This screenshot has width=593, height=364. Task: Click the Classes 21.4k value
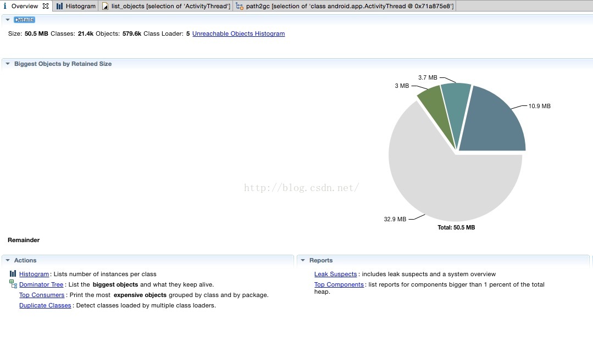pos(86,33)
